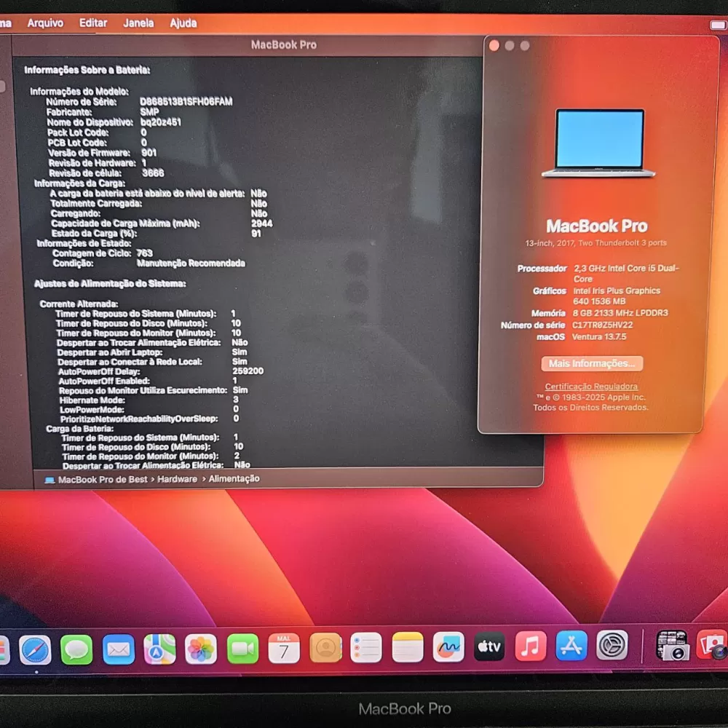
Task: Open FaceTime in the Dock
Action: pyautogui.click(x=243, y=648)
